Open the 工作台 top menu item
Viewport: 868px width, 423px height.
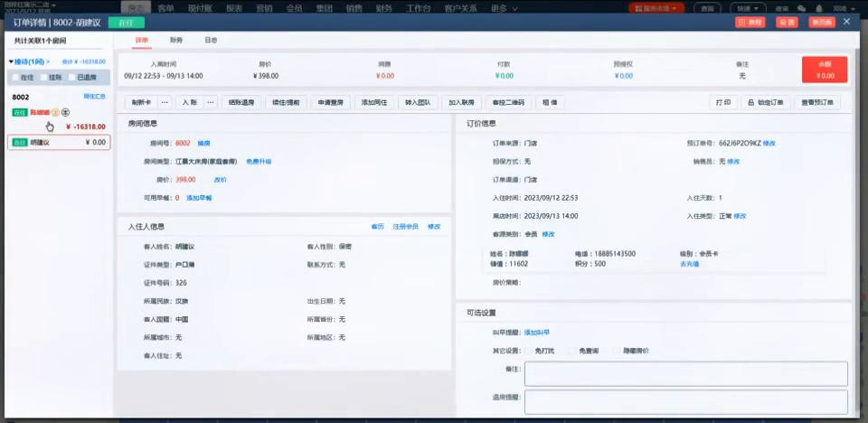tap(419, 8)
